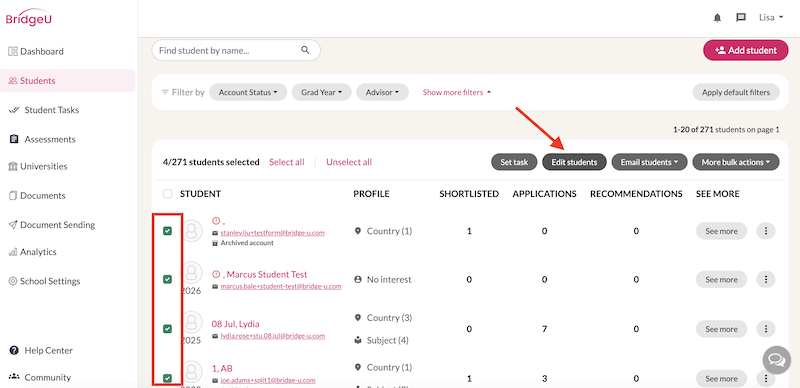The width and height of the screenshot is (800, 388).
Task: Click See more for stanley.liu row
Action: pos(721,231)
